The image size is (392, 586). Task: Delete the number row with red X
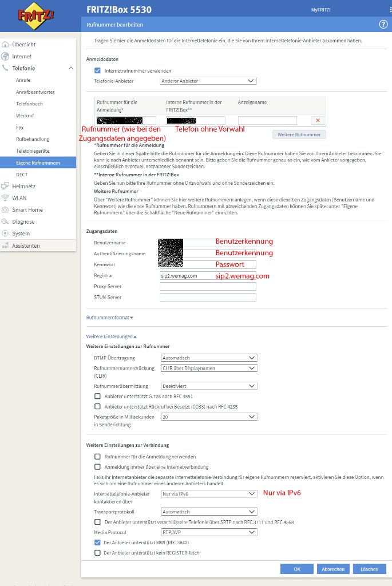coord(318,120)
